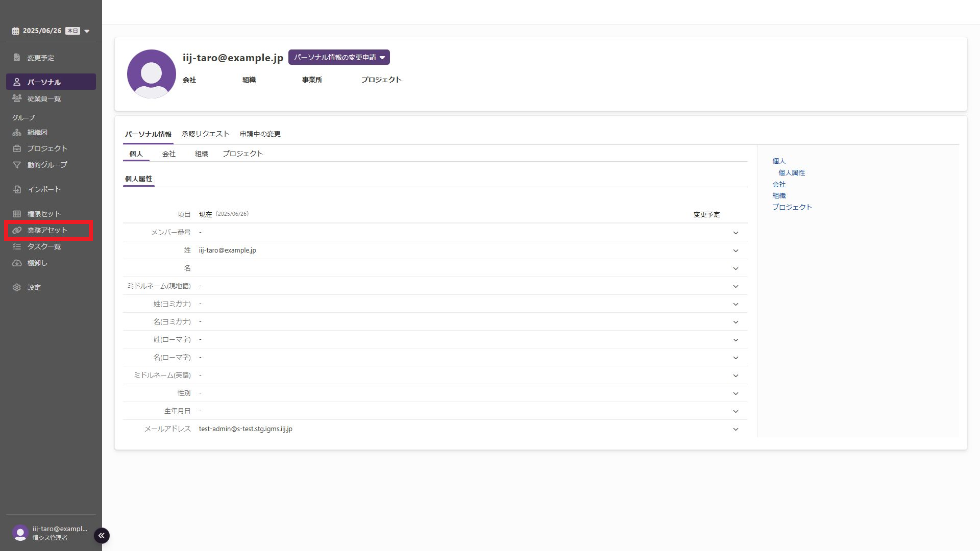980x551 pixels.
Task: Click the 組織図 hierarchy icon
Action: (x=17, y=133)
